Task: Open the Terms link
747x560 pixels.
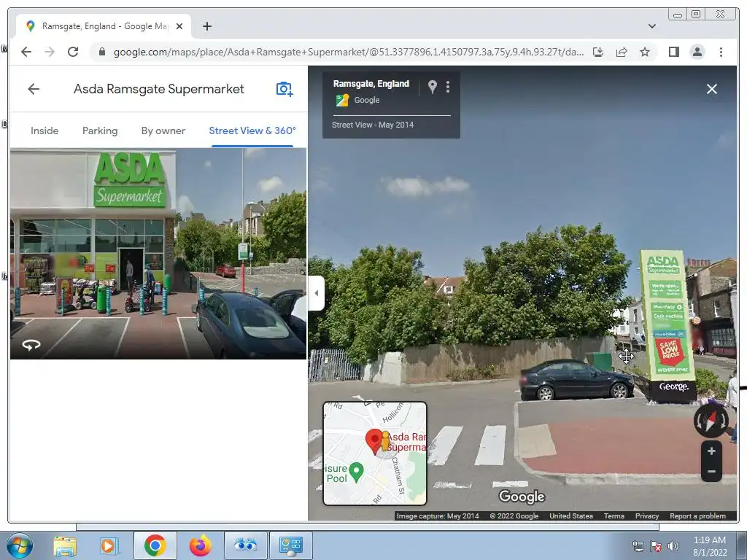Action: (x=614, y=516)
